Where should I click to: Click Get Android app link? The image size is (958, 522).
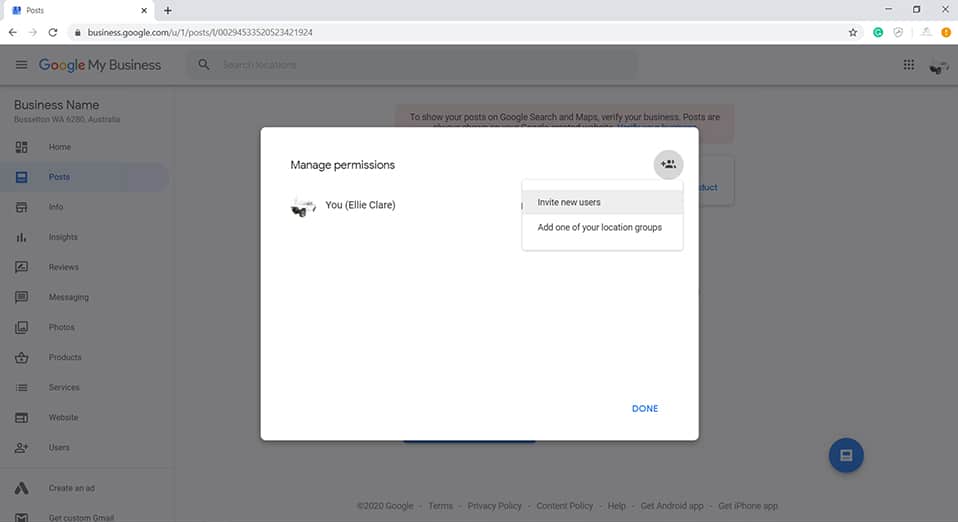[x=671, y=506]
